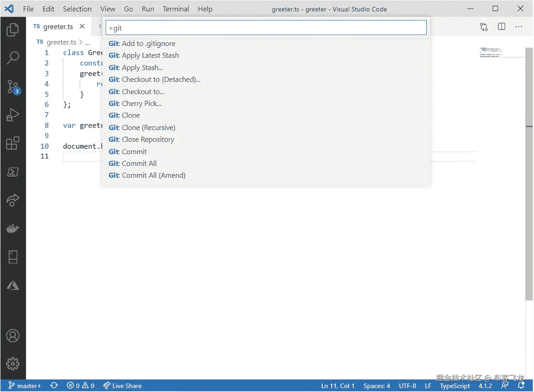Select language mode TypeScript
Image resolution: width=534 pixels, height=392 pixels.
click(455, 386)
